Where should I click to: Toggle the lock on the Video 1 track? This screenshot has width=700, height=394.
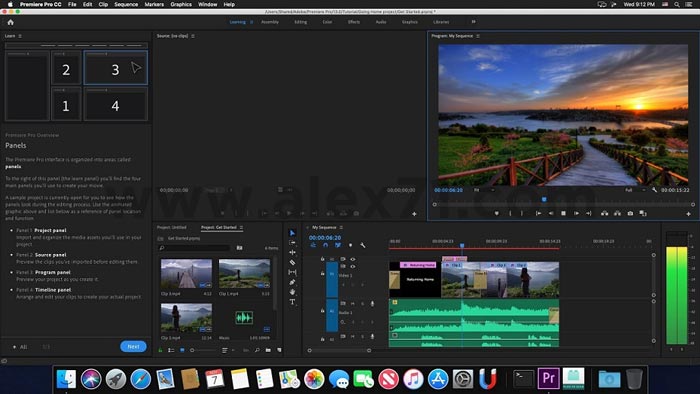[x=322, y=273]
